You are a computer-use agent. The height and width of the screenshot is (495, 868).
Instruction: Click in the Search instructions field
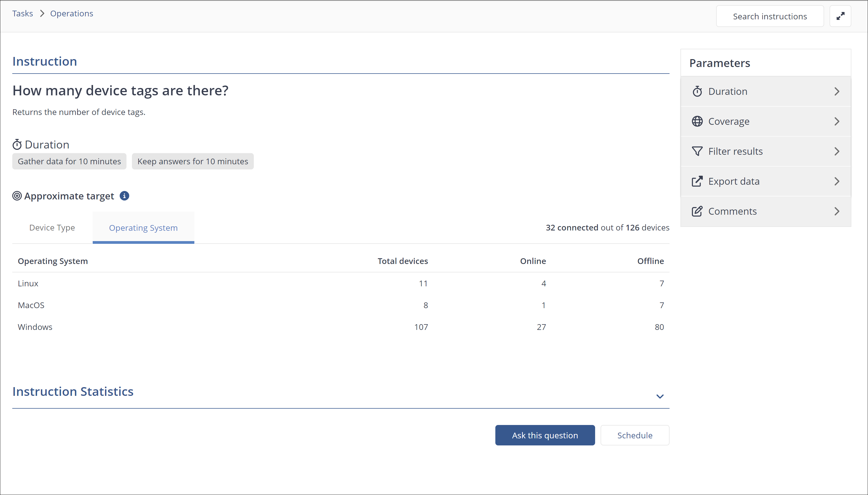coord(770,16)
